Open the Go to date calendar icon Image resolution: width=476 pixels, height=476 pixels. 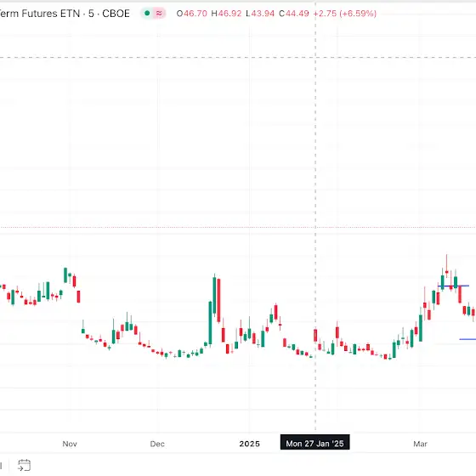tap(24, 465)
